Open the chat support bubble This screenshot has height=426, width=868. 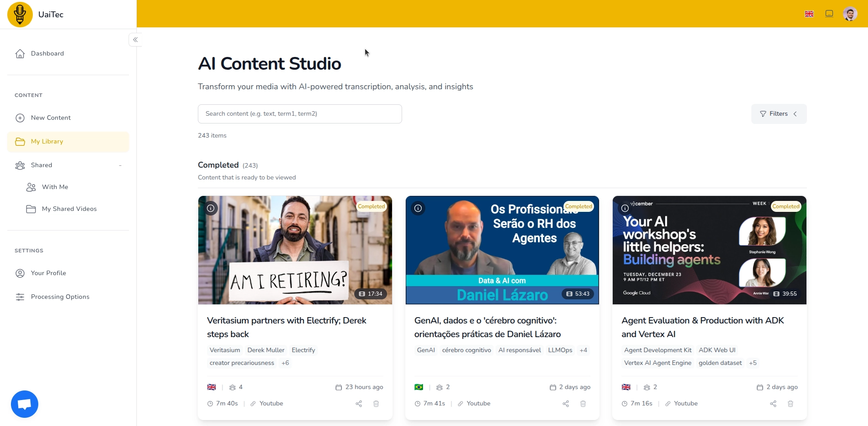[25, 404]
